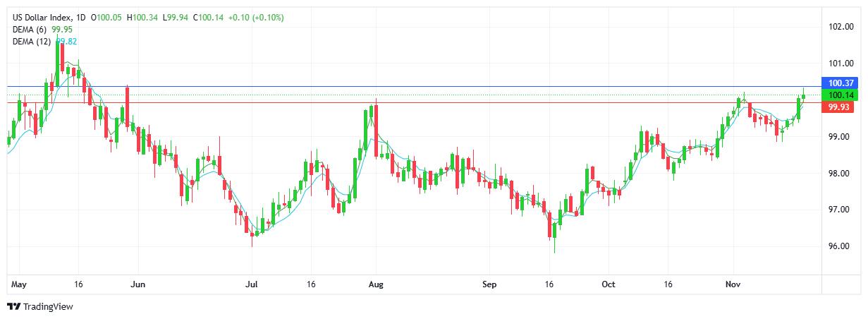This screenshot has height=319, width=868.
Task: Click the TradingView brand text
Action: (x=48, y=306)
